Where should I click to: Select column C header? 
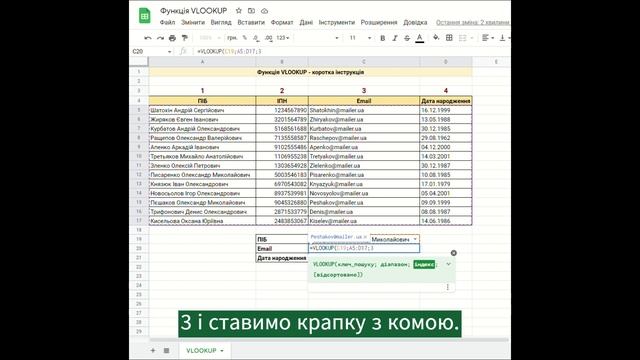(x=364, y=62)
